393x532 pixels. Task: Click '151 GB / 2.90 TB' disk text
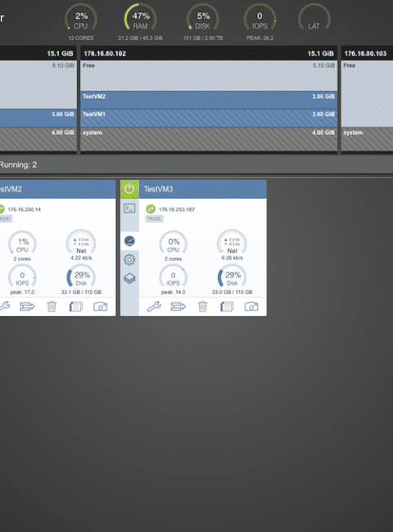coord(203,38)
